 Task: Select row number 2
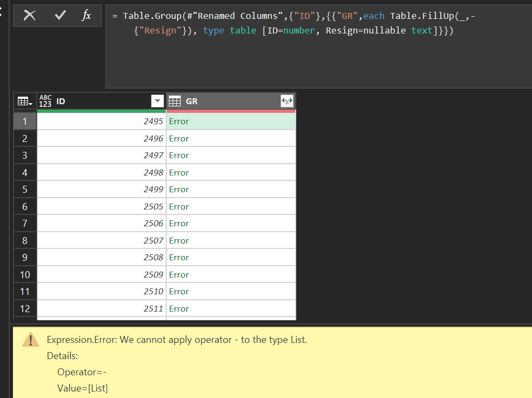25,139
